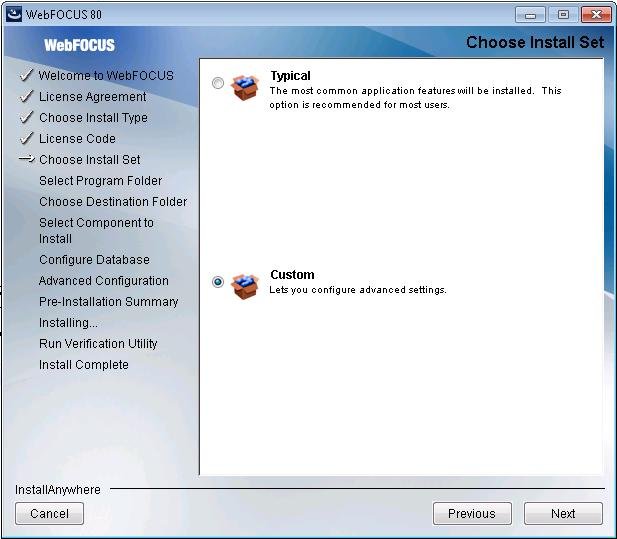Viewport: 617px width, 539px height.
Task: Click the 'Run Verification Utility' step label
Action: click(x=98, y=344)
